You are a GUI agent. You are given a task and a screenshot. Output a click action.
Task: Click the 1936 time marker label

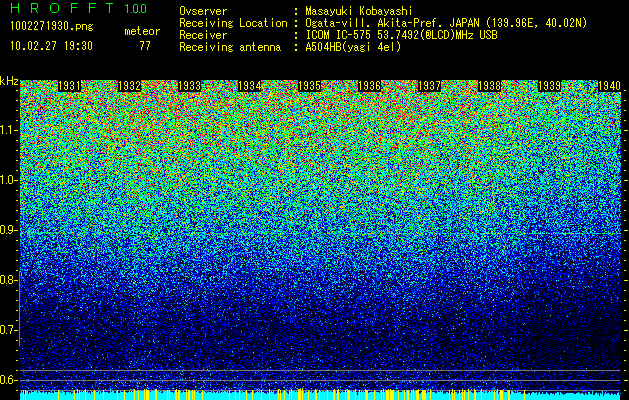369,86
